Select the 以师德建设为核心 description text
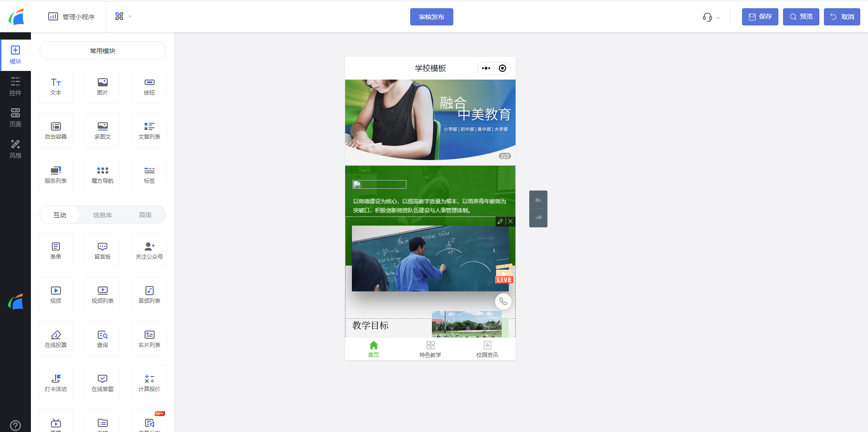 430,206
